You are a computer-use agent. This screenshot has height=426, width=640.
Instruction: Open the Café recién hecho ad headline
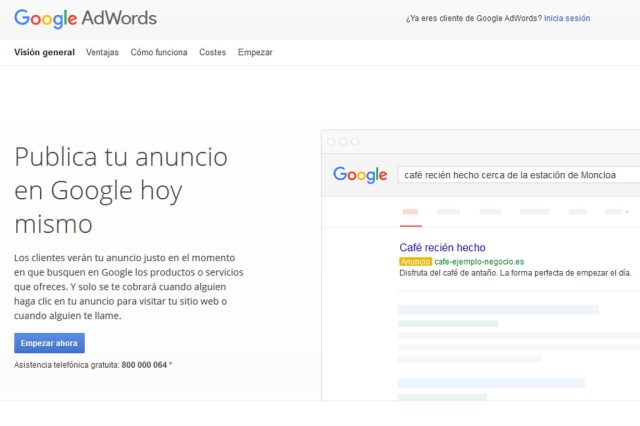pos(442,247)
